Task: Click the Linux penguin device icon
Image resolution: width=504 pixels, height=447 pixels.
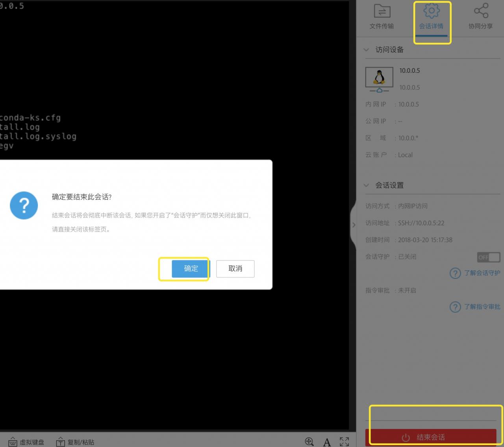Action: pyautogui.click(x=379, y=78)
